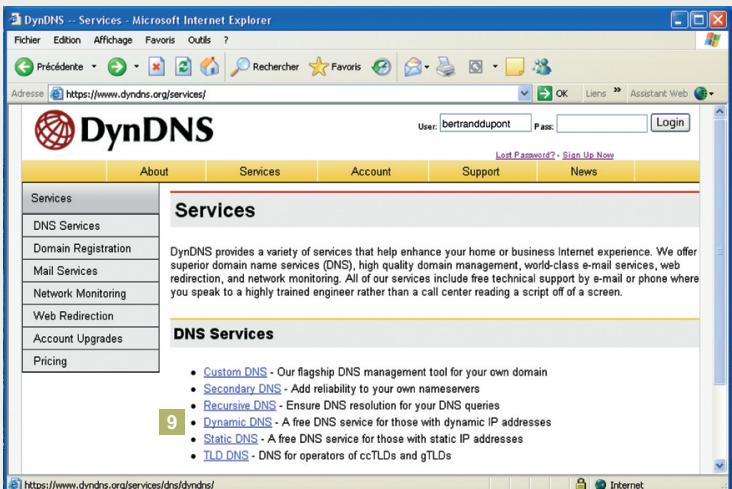Screen dimensions: 732x489
Task: Expand the Liens chevron
Action: pyautogui.click(x=617, y=90)
